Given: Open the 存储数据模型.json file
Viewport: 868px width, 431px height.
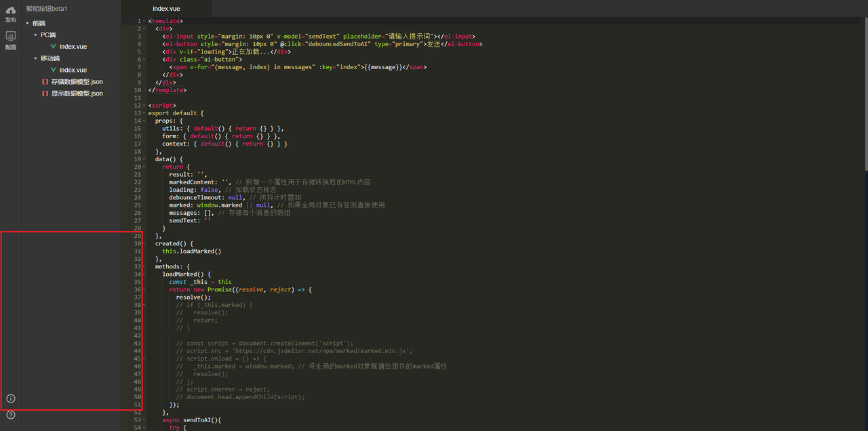Looking at the screenshot, I should [77, 82].
